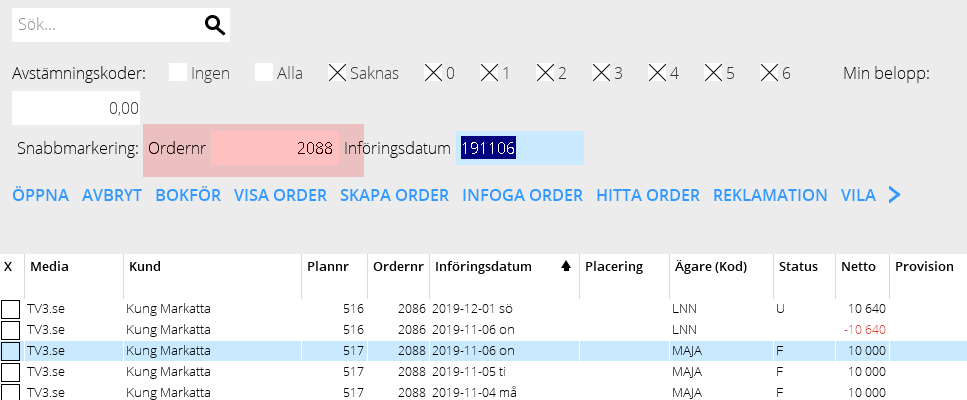967x400 pixels.
Task: Open VISA ORDER
Action: coord(281,195)
